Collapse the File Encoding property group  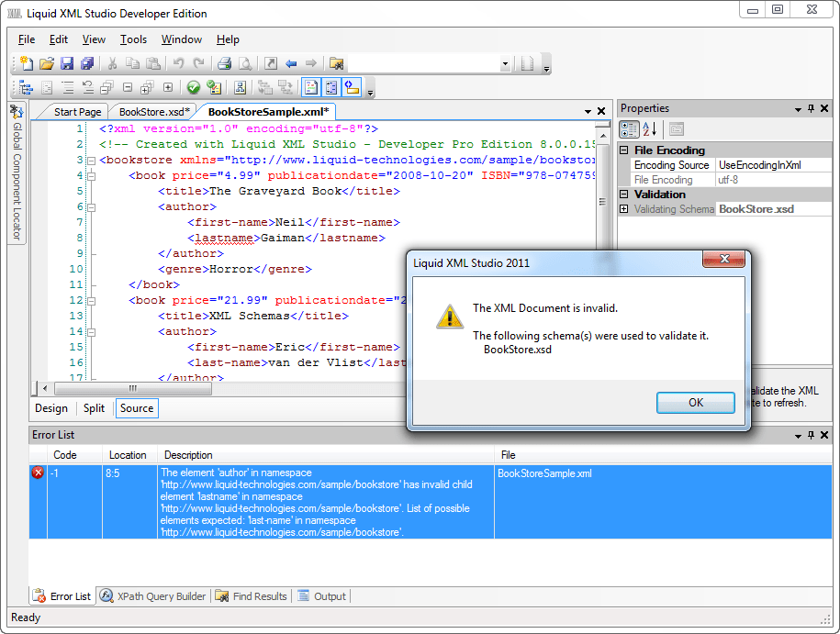(624, 150)
